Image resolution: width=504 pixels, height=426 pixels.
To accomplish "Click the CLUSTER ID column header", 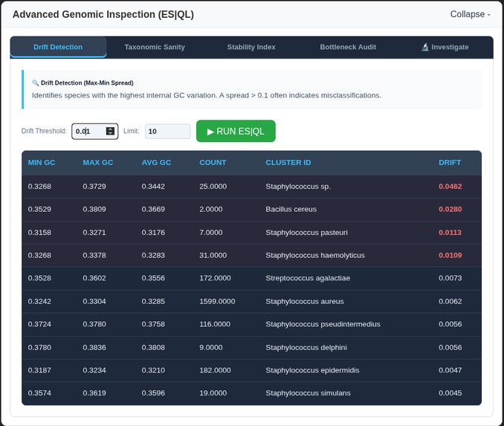I will pos(288,163).
